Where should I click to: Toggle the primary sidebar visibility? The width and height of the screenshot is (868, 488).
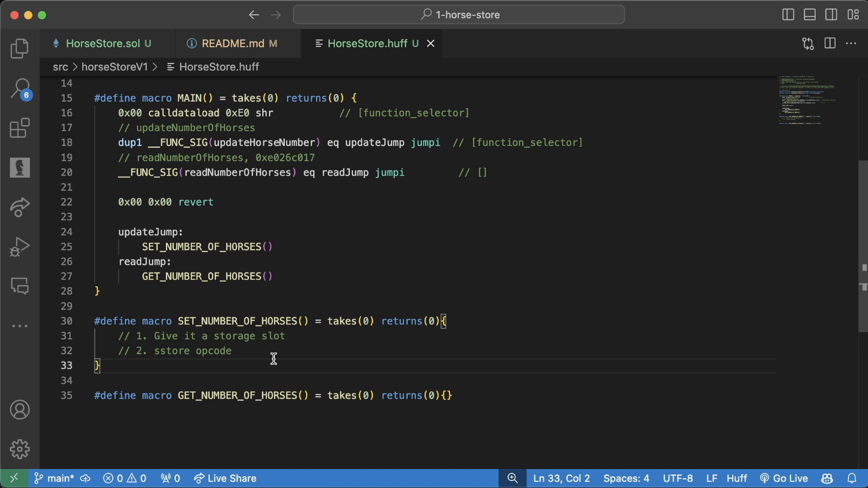[788, 14]
